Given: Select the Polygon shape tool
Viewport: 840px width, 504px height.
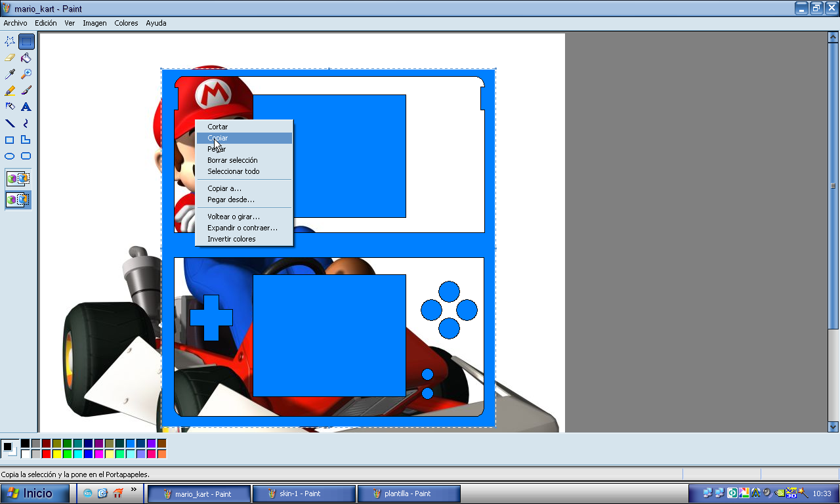Looking at the screenshot, I should tap(26, 140).
